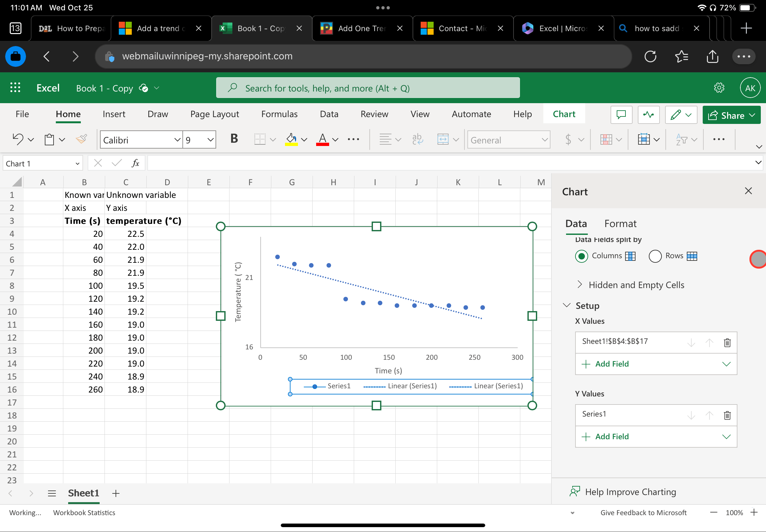Open the Excel settings gear
The image size is (766, 532).
click(x=719, y=88)
